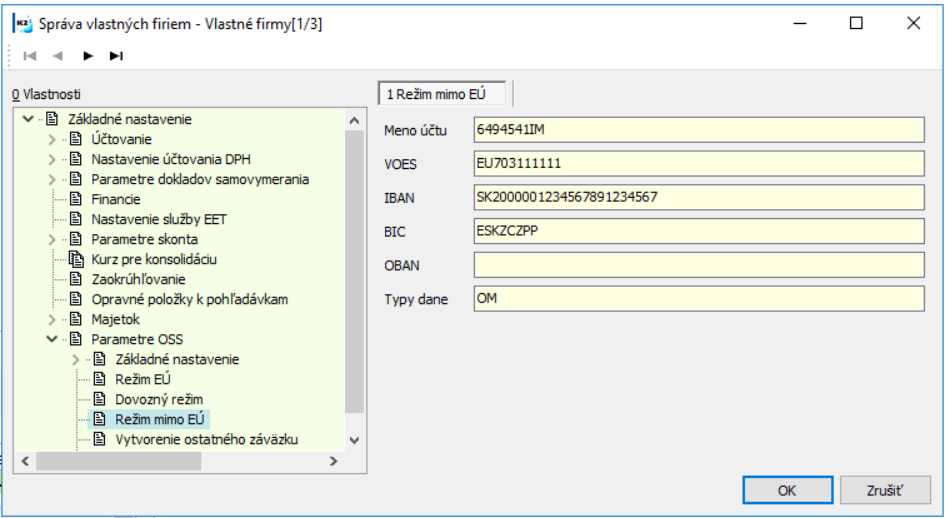Click the tree's vertical scrollbar down arrow
Image resolution: width=945 pixels, height=518 pixels.
[354, 440]
